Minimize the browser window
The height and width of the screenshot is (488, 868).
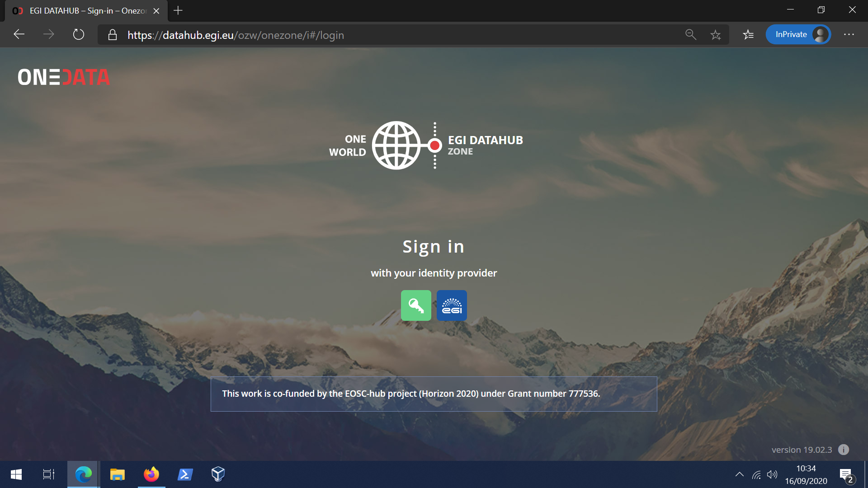pos(790,10)
